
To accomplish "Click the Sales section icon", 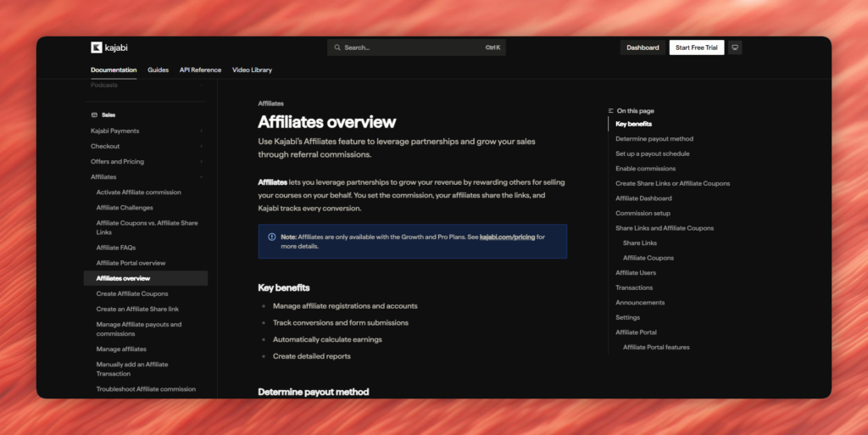I will tap(94, 115).
